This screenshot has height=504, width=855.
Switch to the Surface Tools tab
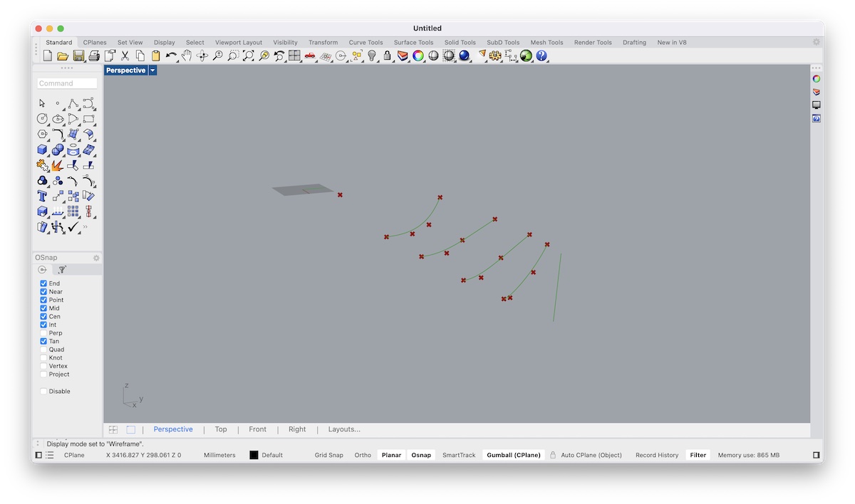click(413, 43)
